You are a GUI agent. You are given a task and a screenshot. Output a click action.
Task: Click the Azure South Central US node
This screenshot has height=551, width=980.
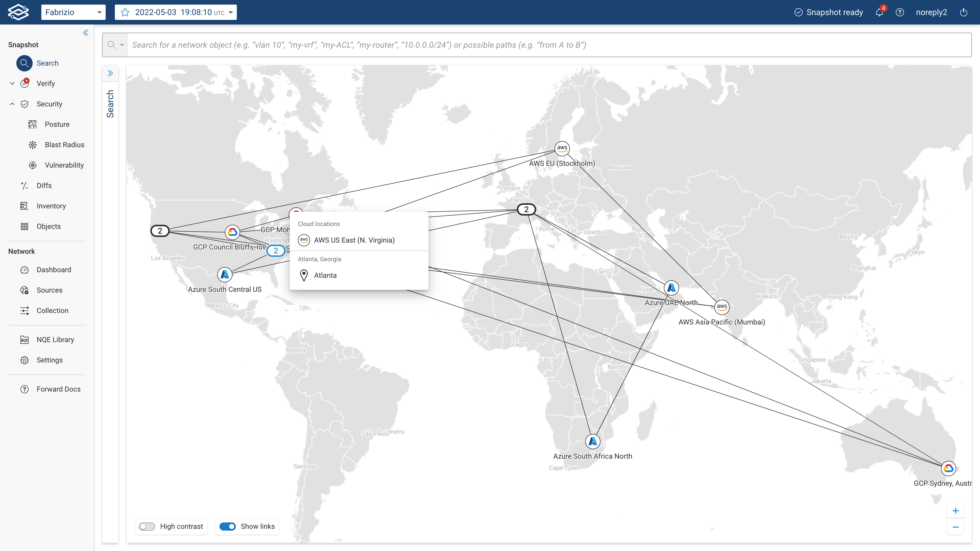(x=225, y=274)
